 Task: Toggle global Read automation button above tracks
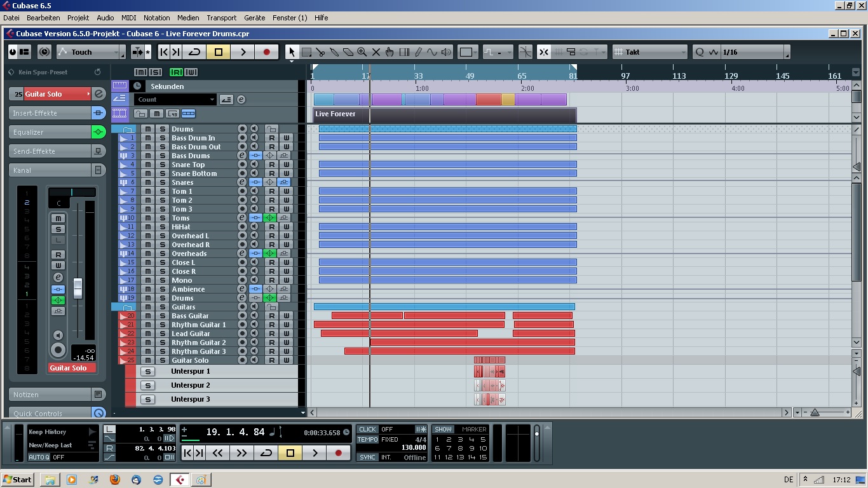[176, 72]
